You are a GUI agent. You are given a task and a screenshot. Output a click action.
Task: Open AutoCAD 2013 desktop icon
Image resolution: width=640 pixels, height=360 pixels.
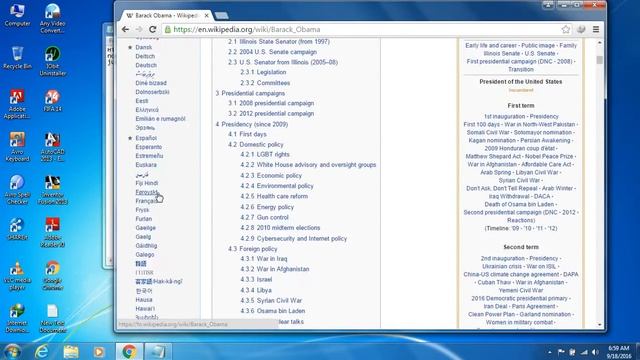(53, 147)
